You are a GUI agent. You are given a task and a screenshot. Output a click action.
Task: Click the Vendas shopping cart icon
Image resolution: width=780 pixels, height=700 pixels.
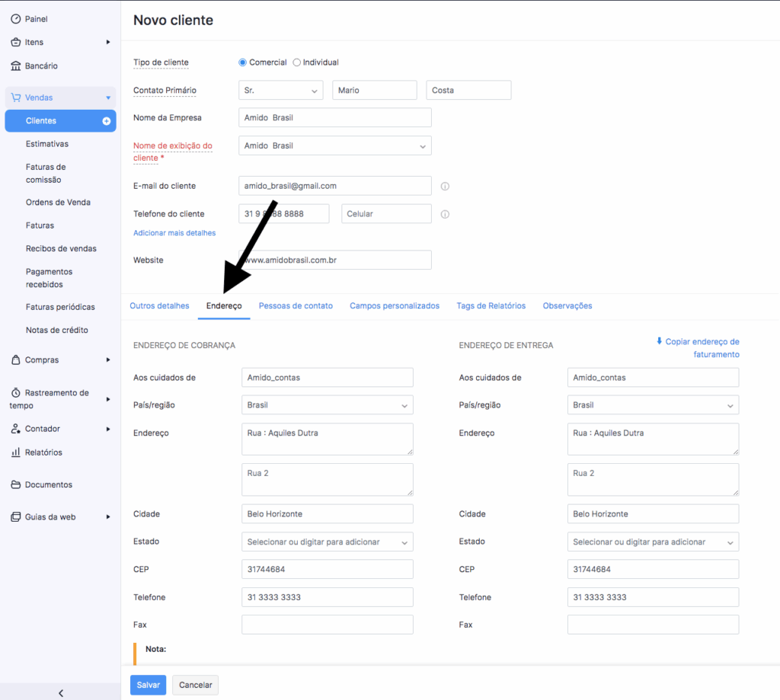pos(16,97)
